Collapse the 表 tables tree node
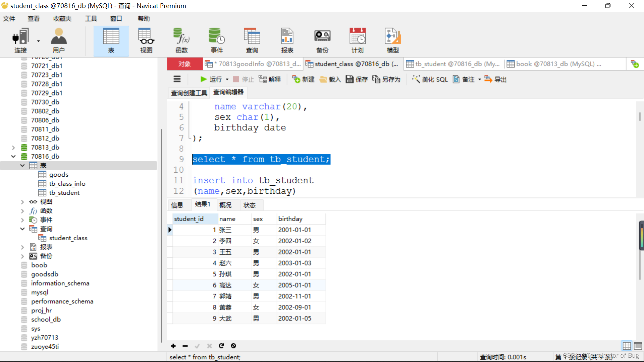 [22, 166]
